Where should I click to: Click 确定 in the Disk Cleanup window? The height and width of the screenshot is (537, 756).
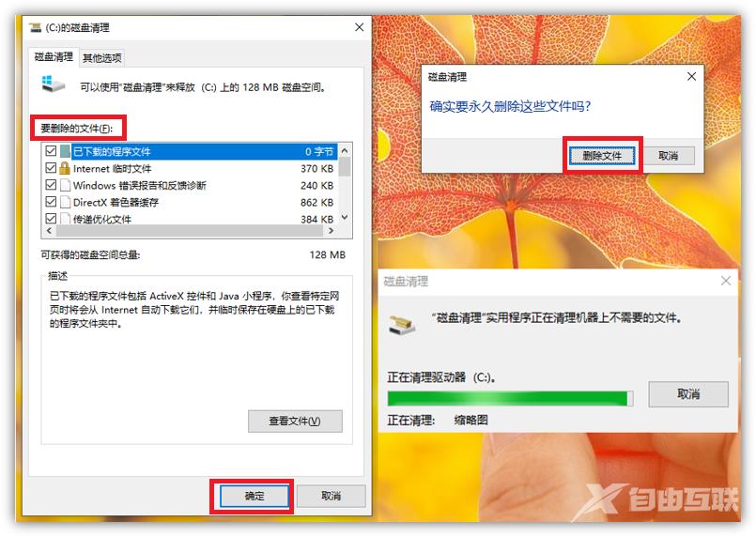point(255,496)
